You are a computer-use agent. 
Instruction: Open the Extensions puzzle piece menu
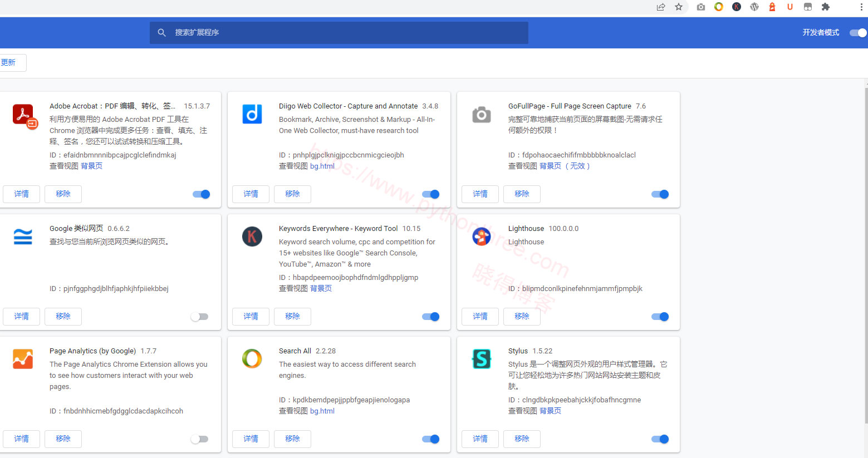pyautogui.click(x=826, y=7)
